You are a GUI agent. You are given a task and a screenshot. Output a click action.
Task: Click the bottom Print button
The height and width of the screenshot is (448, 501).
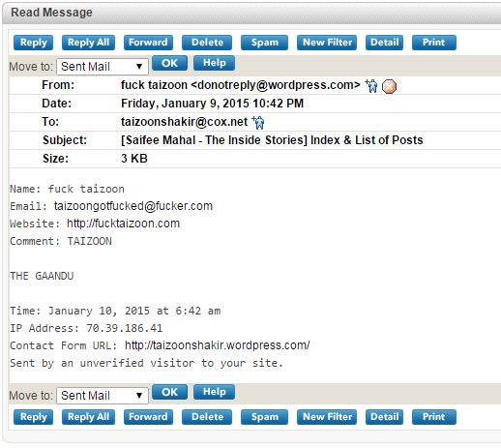pos(434,417)
